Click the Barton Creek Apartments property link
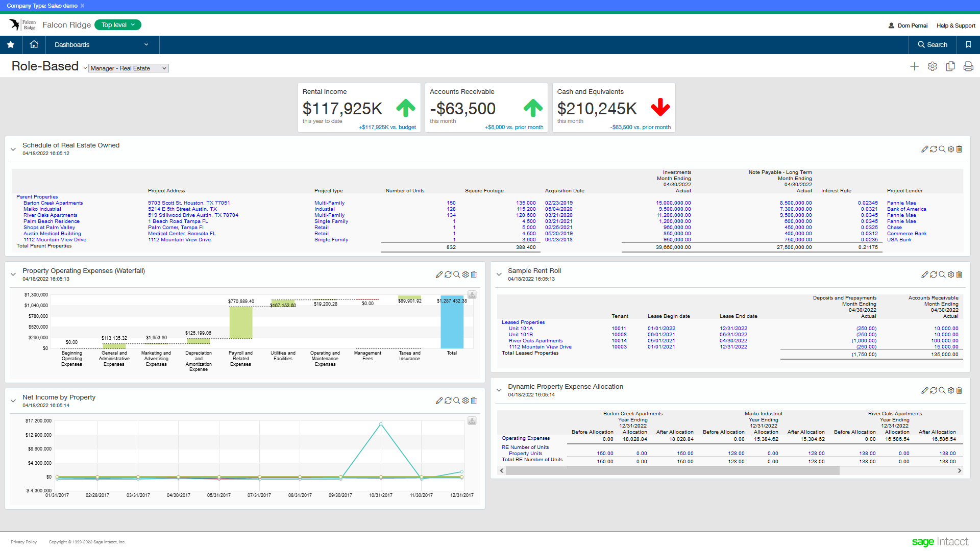 (x=53, y=203)
